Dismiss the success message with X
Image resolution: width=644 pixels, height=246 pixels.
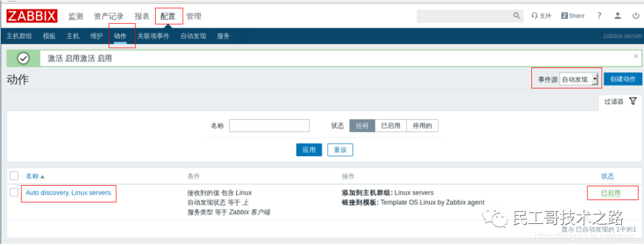coord(636,56)
